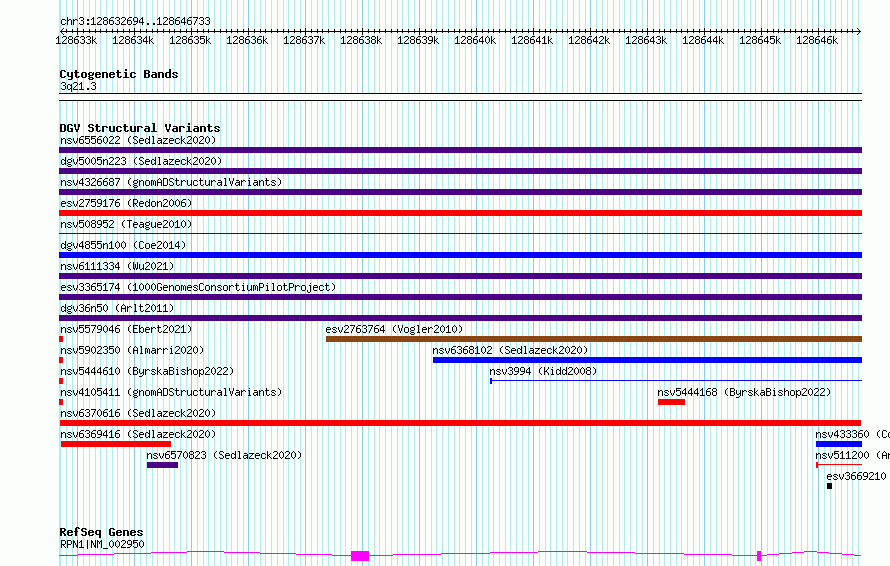Select the purple nsv6570823 (Sedlazeck2020) bar
Screen dimensions: 890x566
pos(162,465)
